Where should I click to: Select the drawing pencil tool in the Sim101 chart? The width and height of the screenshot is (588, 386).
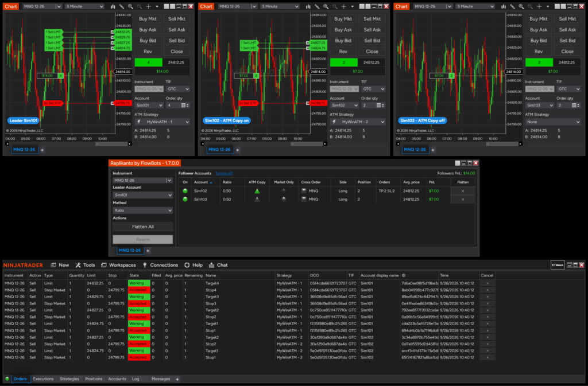coord(122,6)
